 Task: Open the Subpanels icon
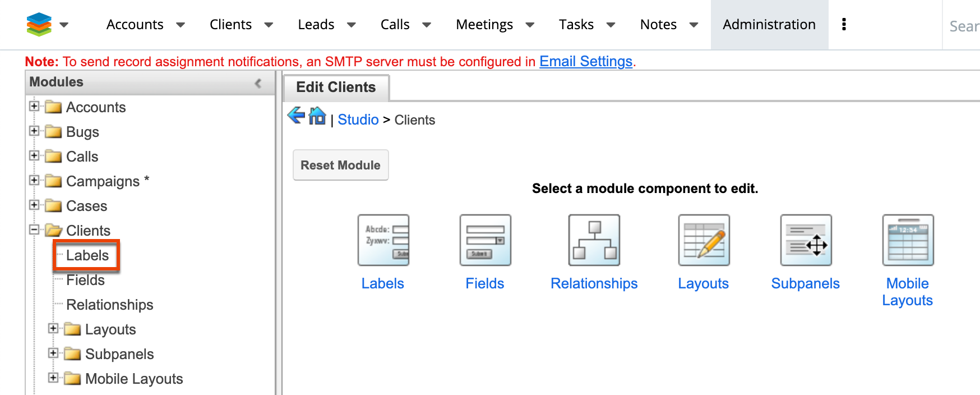tap(806, 240)
